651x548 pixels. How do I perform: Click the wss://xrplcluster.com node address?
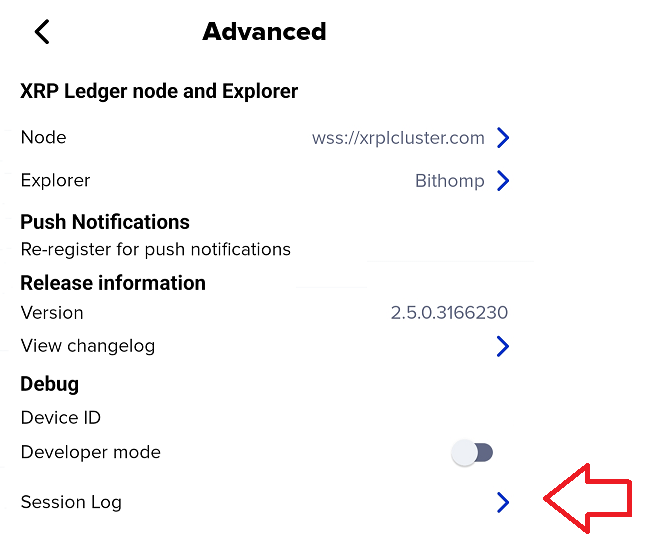398,138
